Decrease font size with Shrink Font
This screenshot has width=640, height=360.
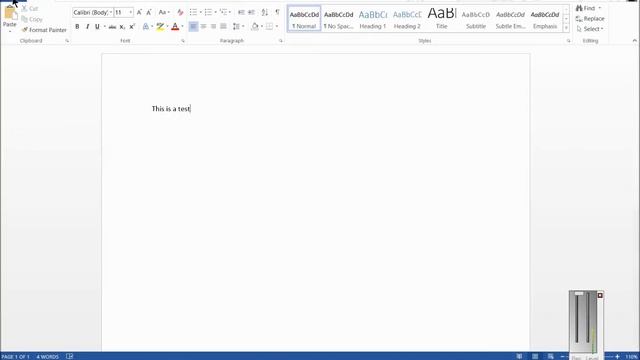point(149,12)
